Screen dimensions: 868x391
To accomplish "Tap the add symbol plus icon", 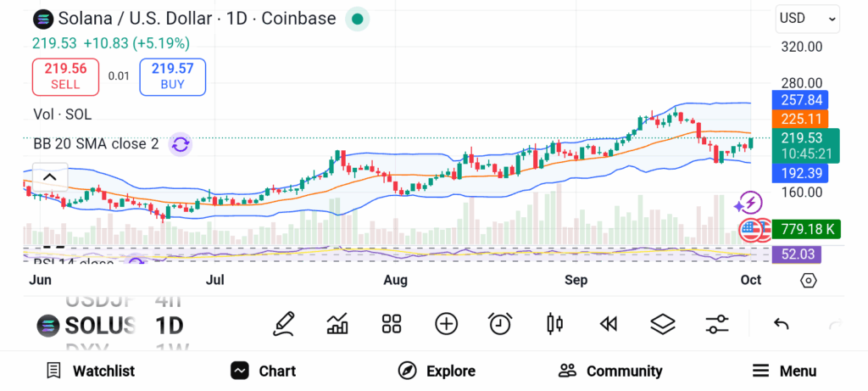I will pyautogui.click(x=446, y=323).
